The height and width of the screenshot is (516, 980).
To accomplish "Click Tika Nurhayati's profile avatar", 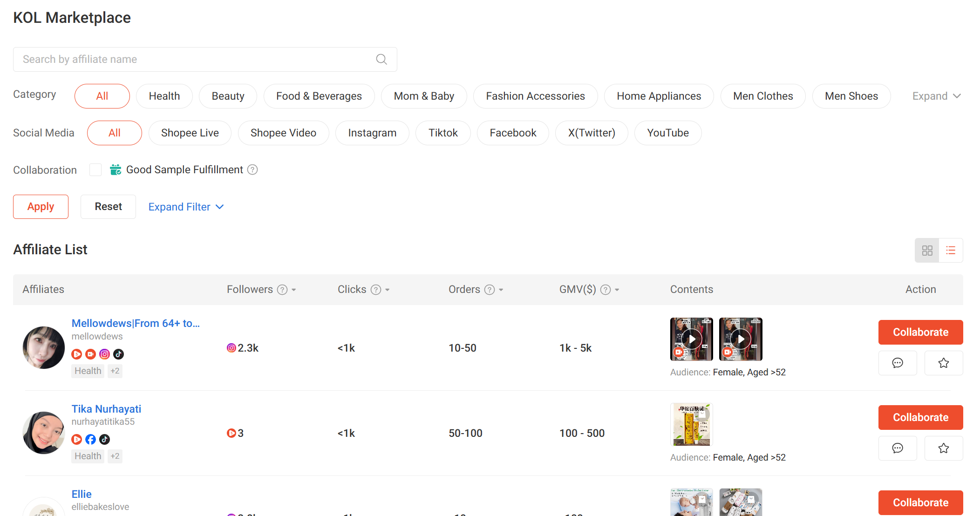I will click(44, 433).
